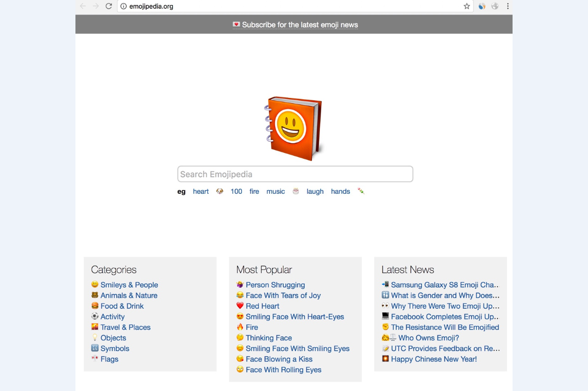Open the Animals & Nature category

point(129,296)
